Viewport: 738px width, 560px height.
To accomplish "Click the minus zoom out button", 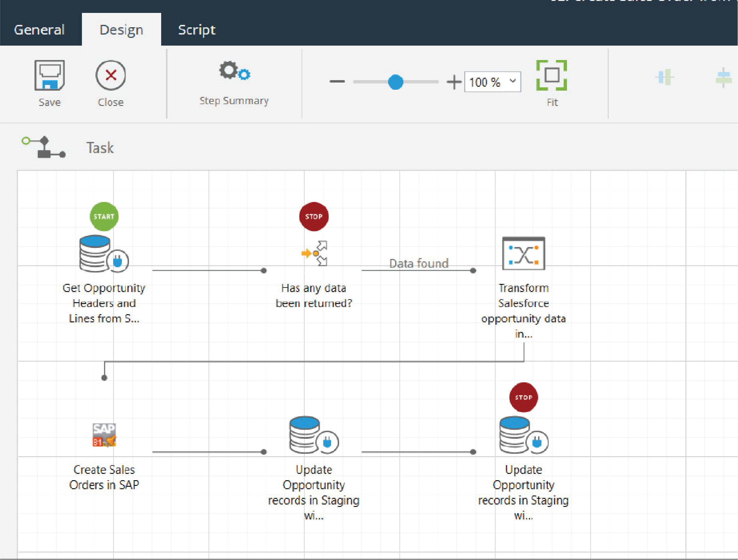I will (x=337, y=82).
